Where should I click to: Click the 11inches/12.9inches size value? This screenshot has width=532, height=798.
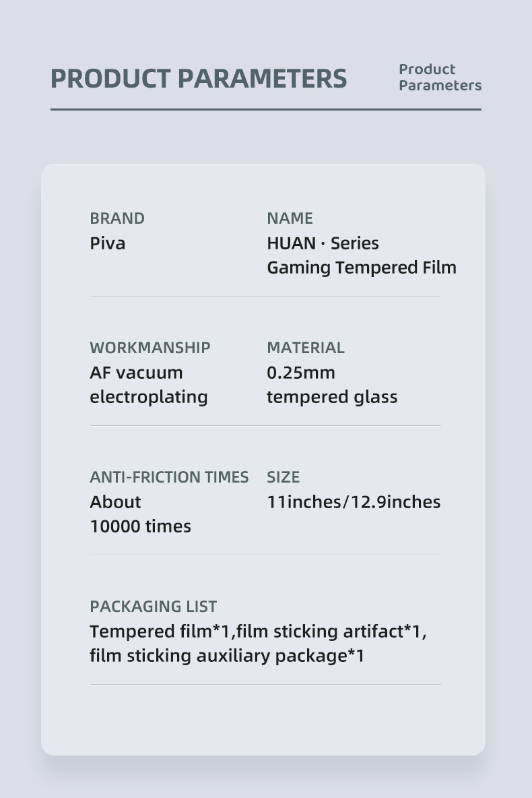coord(354,502)
